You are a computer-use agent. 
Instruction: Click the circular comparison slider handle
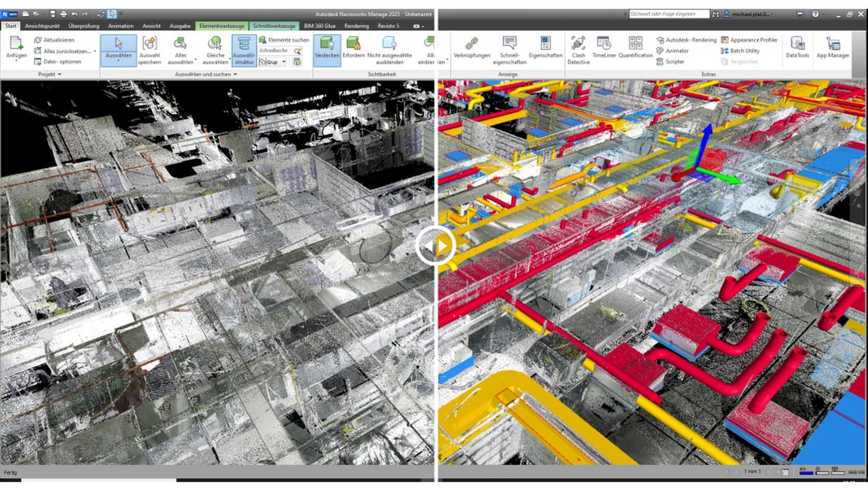coord(435,247)
